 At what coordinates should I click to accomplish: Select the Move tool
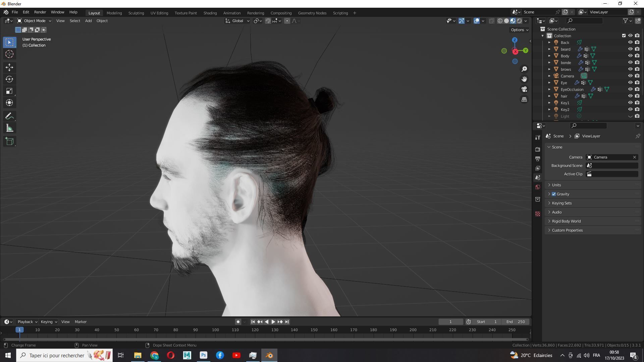(9, 67)
